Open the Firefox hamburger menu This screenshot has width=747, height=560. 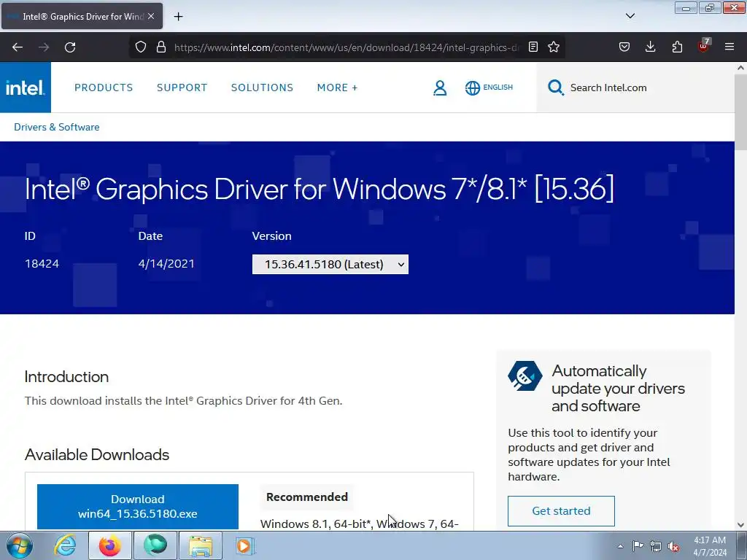[729, 47]
